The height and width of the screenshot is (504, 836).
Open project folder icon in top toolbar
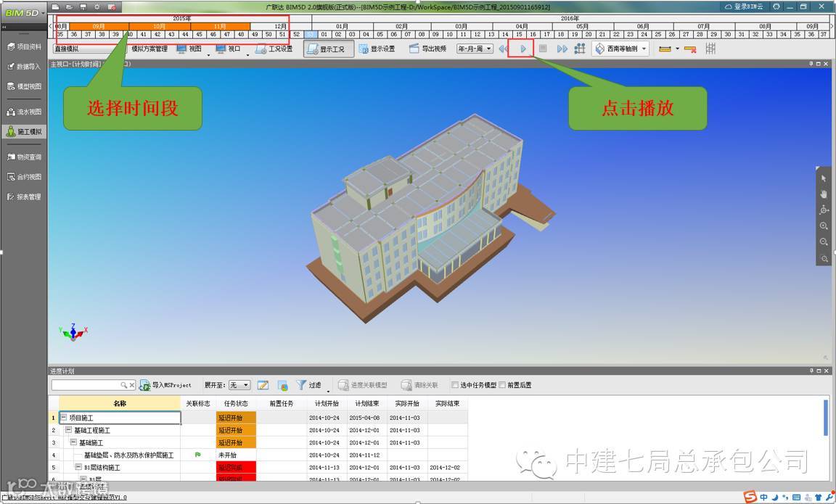click(70, 7)
